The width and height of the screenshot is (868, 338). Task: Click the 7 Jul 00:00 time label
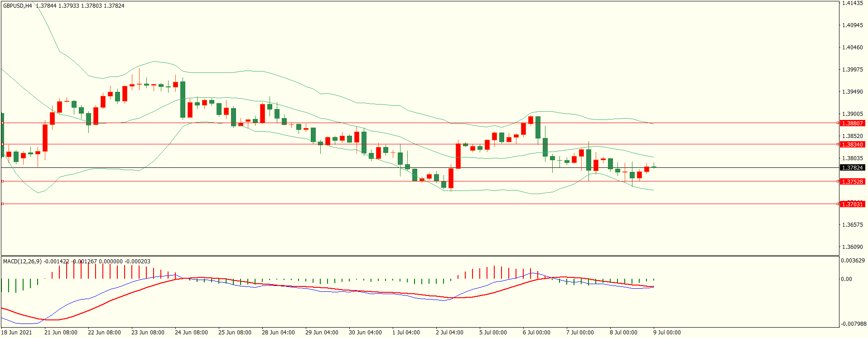(x=580, y=333)
